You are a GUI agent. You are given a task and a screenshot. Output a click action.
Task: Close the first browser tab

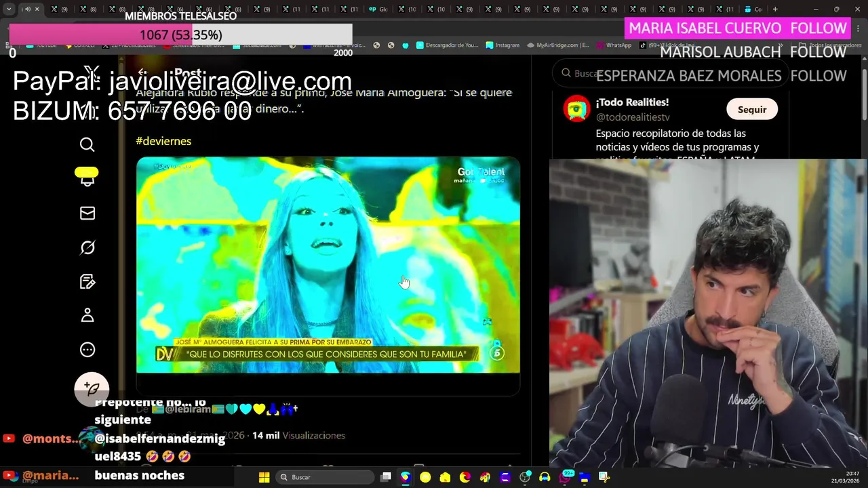tap(37, 9)
